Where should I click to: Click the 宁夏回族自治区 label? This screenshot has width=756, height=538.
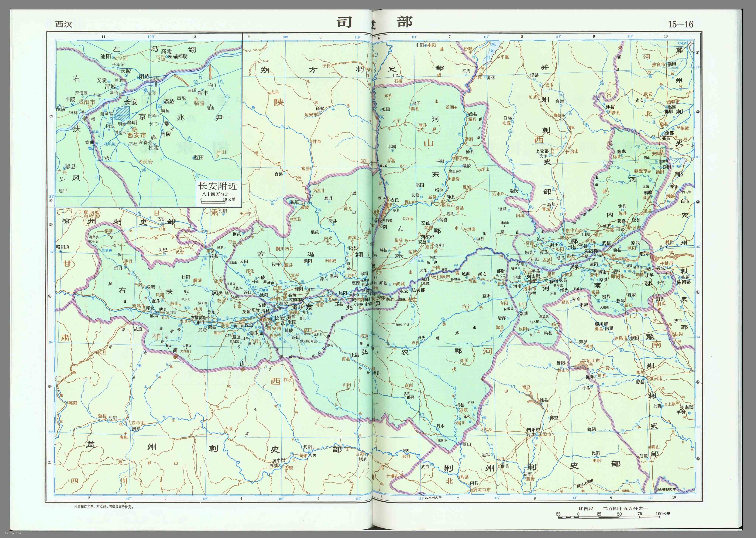[x=90, y=214]
